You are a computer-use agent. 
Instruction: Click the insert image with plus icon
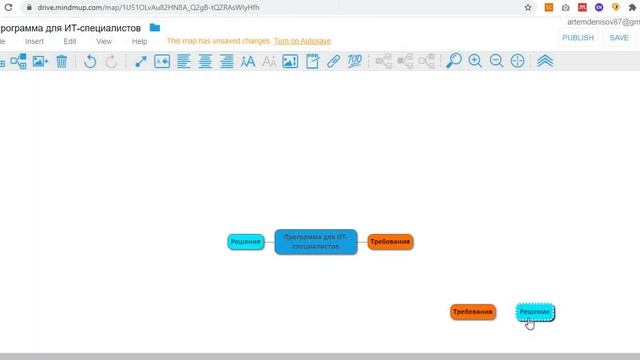tap(40, 61)
